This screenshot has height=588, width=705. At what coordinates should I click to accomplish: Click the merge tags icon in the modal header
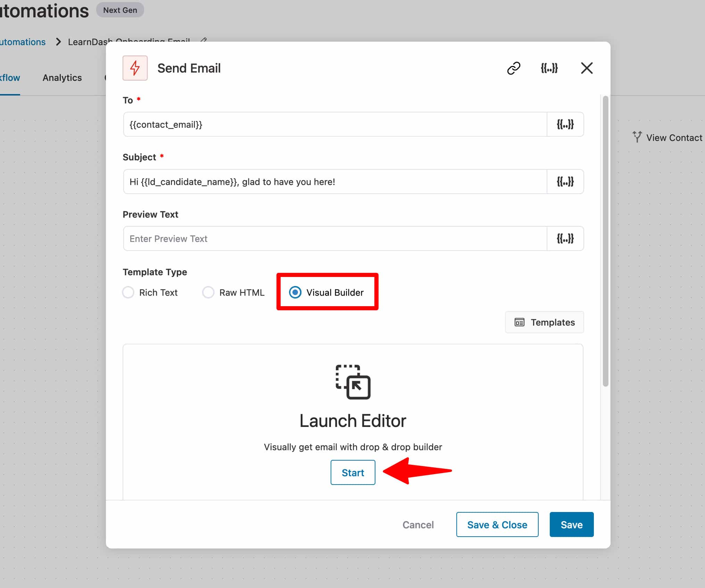pos(549,68)
